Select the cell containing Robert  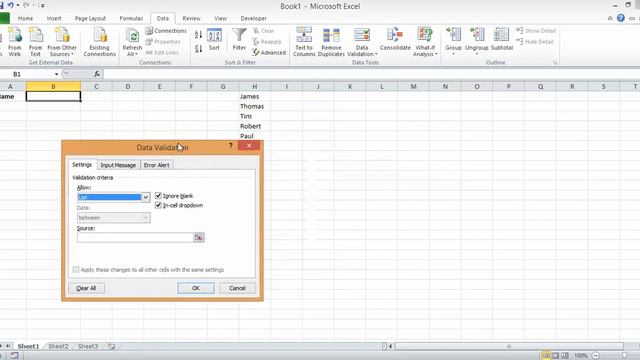coord(254,126)
